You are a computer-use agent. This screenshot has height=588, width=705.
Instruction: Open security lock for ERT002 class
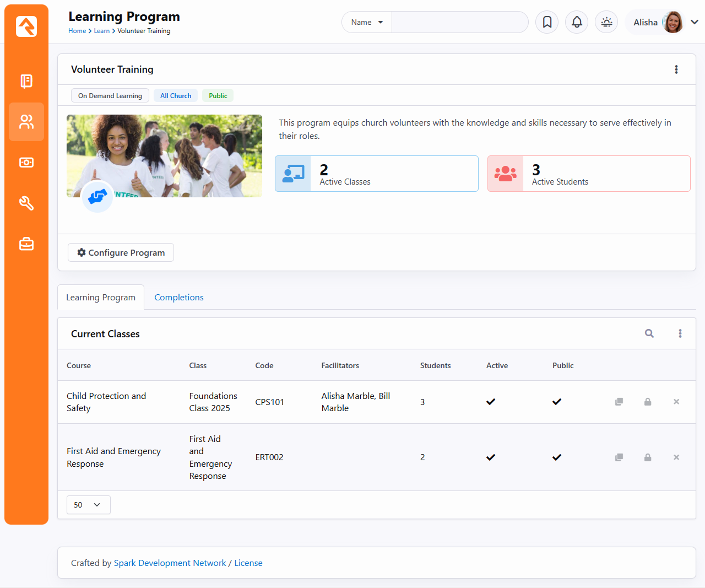648,457
